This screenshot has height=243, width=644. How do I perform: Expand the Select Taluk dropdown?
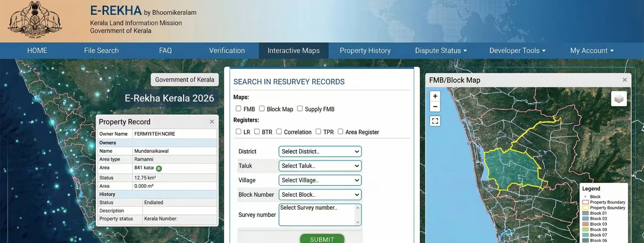pyautogui.click(x=320, y=166)
